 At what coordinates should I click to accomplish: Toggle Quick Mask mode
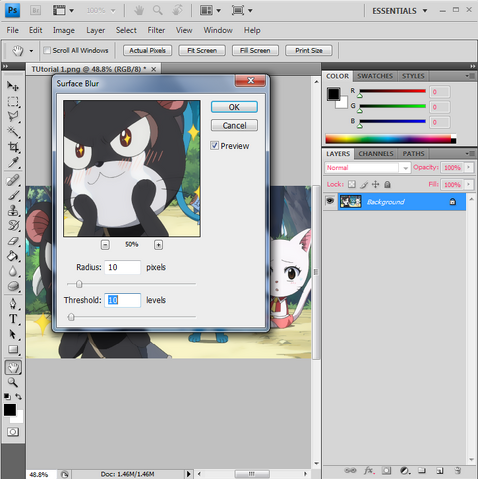13,432
